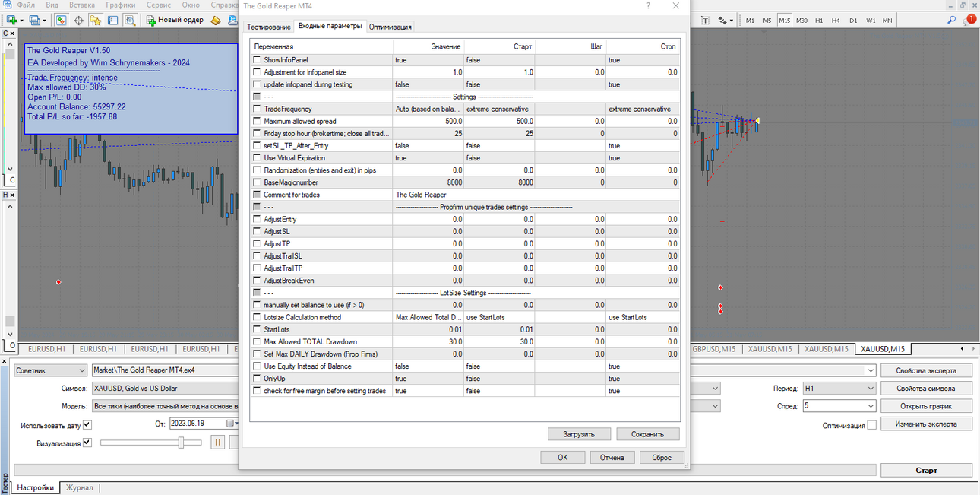
Task: Toggle the Terminal panel icon
Action: point(112,20)
